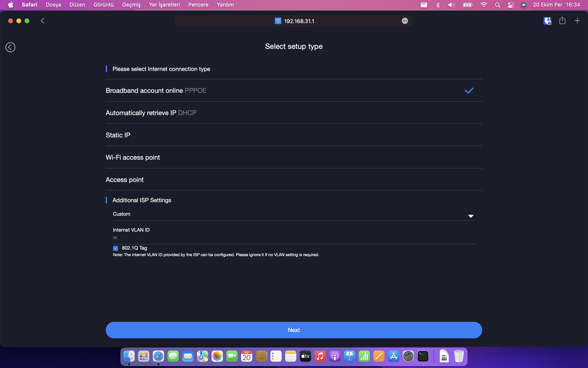
Task: Open Terminal from the Dock
Action: (423, 357)
